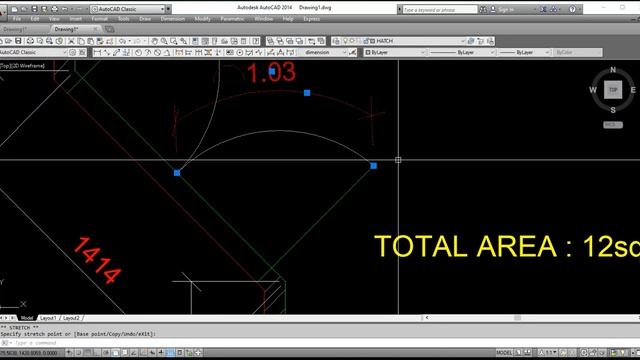
Task: Open the Layer Properties Manager icon
Action: tap(336, 41)
